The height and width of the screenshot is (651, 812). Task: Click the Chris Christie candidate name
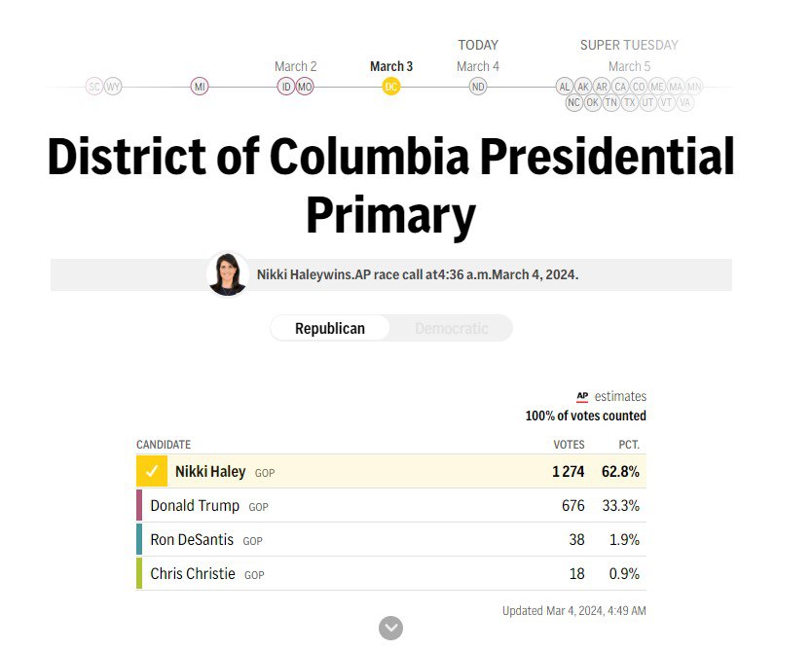click(x=193, y=573)
